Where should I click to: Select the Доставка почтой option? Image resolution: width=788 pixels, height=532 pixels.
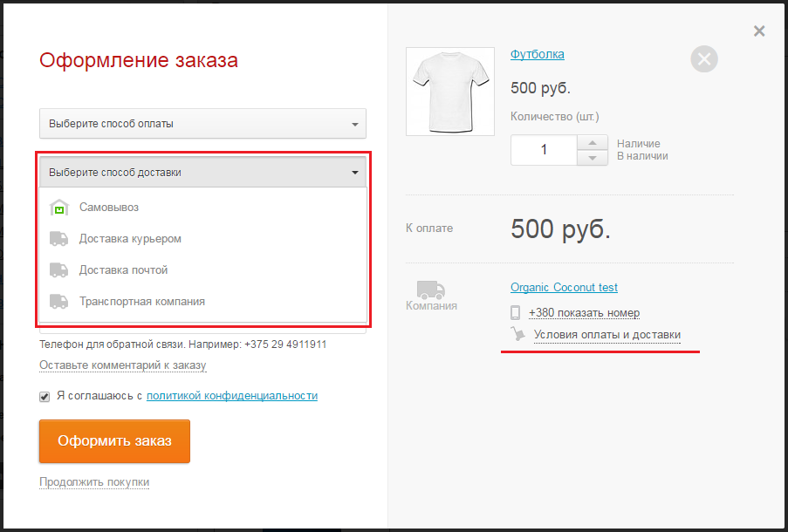click(x=203, y=270)
